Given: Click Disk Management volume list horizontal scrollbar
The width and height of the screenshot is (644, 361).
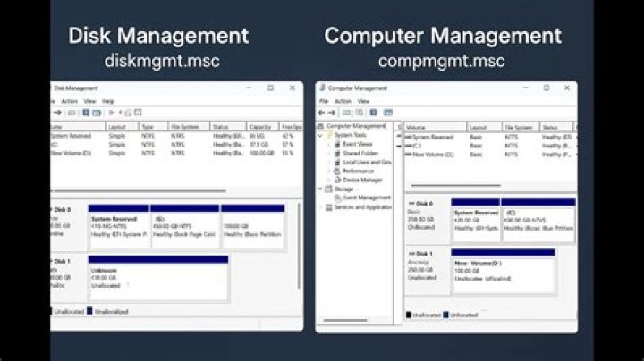Looking at the screenshot, I should coord(140,190).
